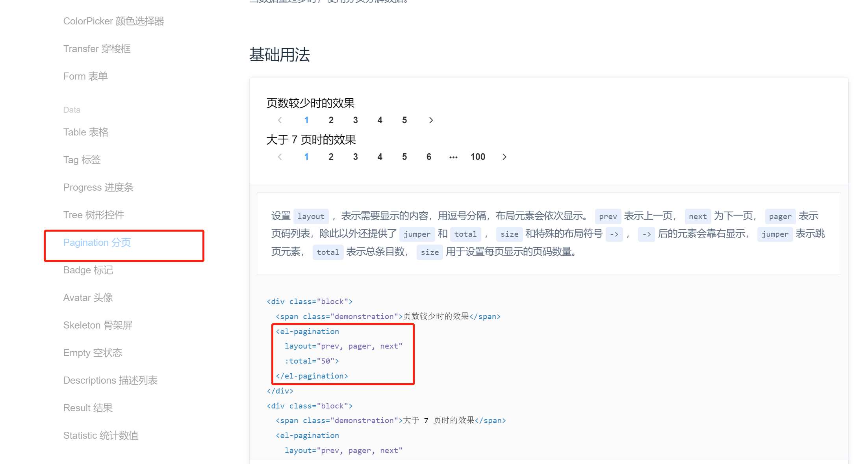Select page 2 in second pagination

pyautogui.click(x=331, y=157)
